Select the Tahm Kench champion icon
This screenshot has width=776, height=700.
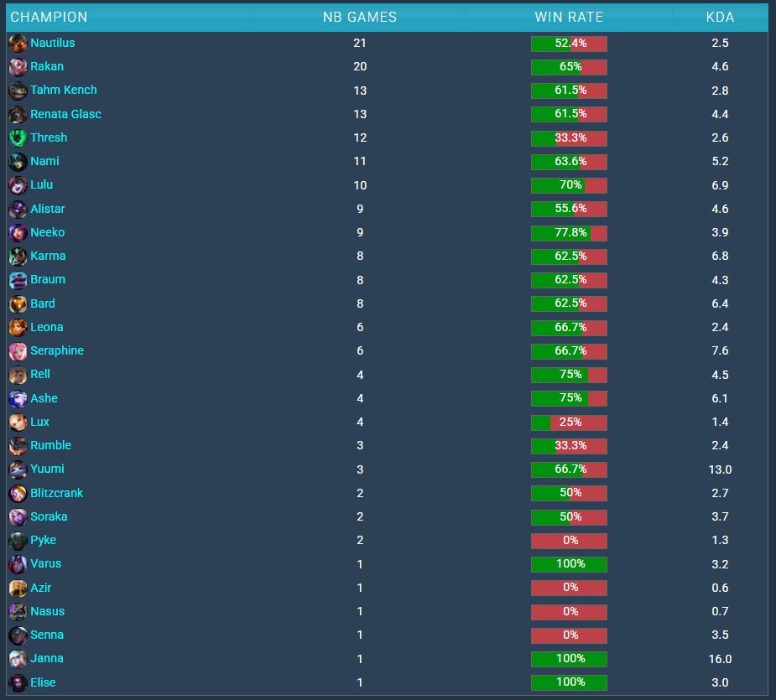pyautogui.click(x=18, y=91)
